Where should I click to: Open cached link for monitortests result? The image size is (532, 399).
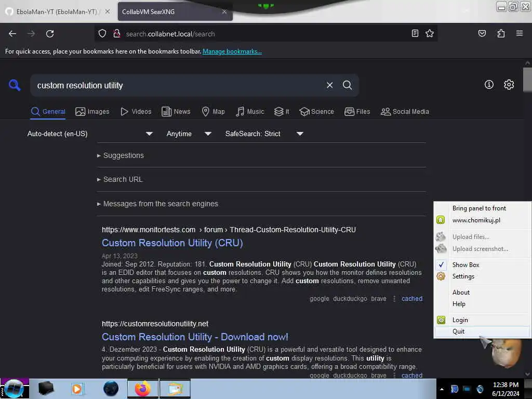pos(412,299)
